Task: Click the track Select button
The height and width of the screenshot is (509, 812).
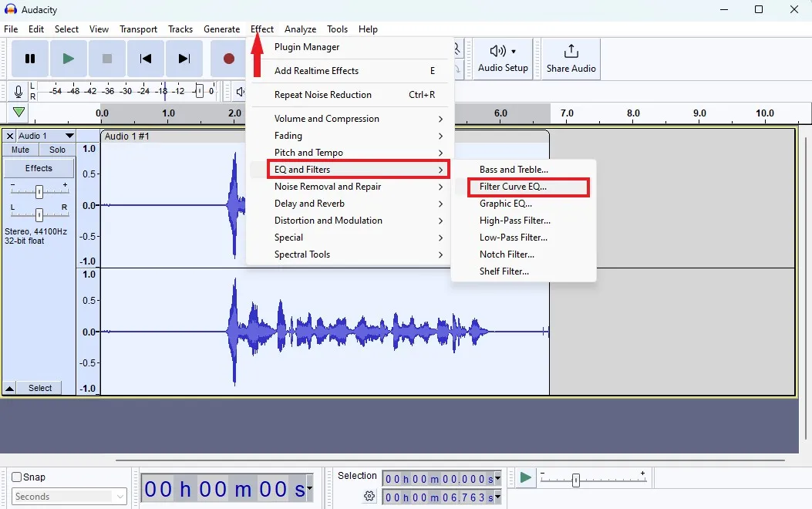Action: point(40,388)
